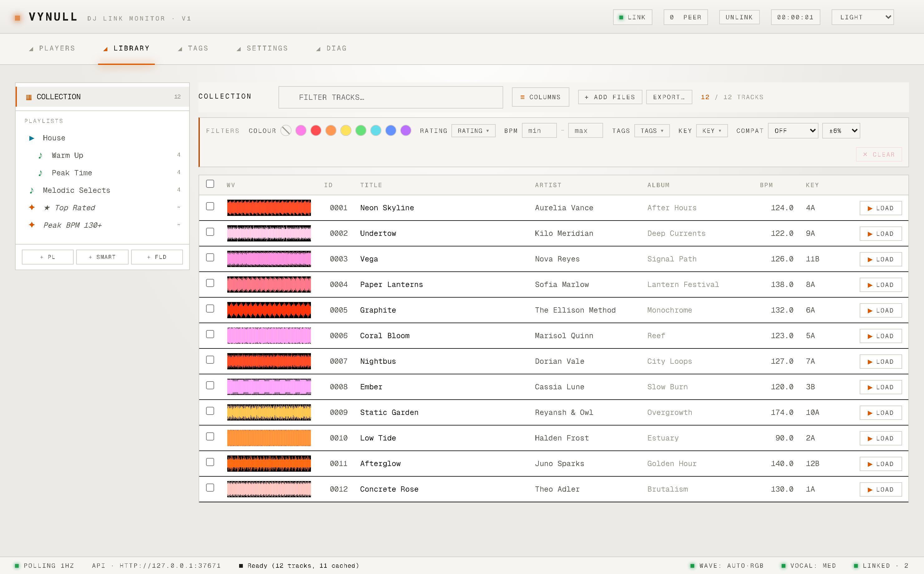Click the UNLINK button

coord(739,17)
